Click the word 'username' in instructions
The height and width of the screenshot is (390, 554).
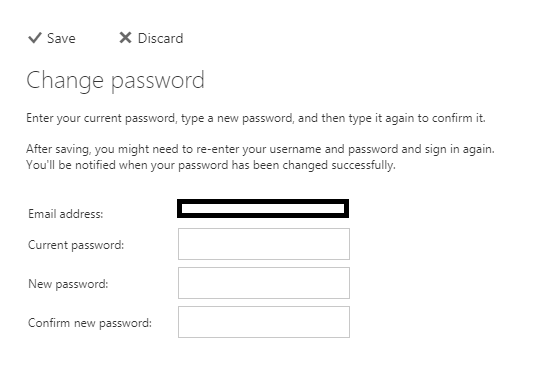tap(295, 149)
